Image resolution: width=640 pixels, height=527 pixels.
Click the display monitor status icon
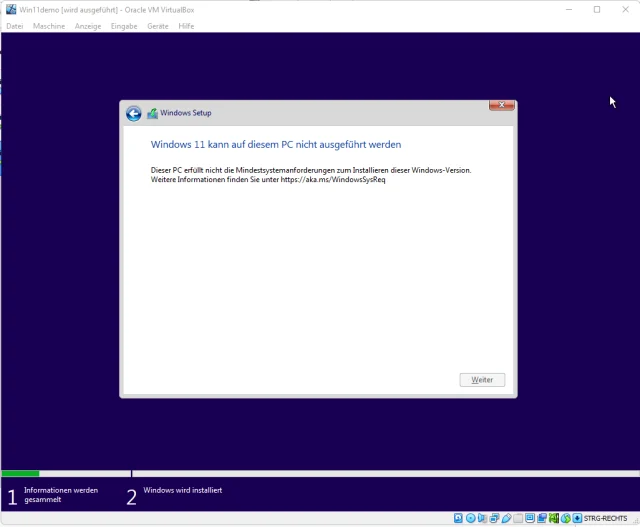(530, 518)
